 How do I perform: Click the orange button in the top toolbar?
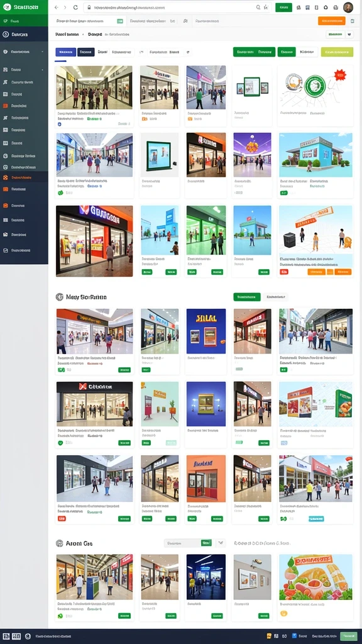331,21
